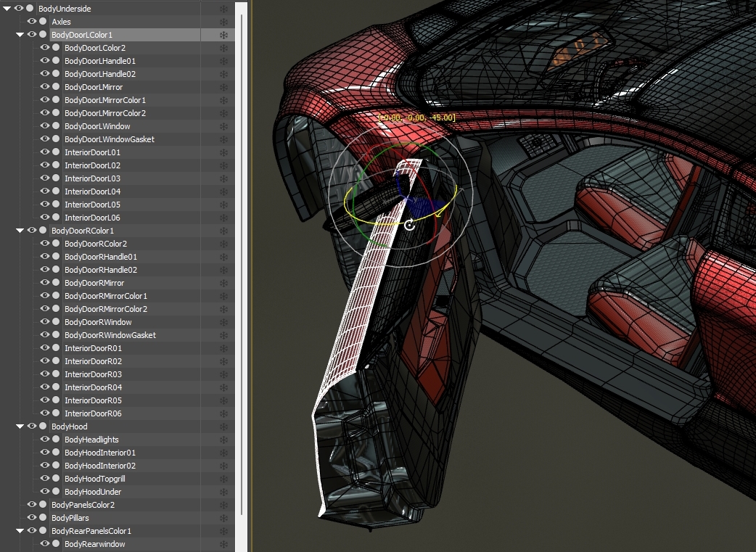Viewport: 756px width, 552px height.
Task: Select InteriorDoorL06 in the list
Action: point(93,218)
